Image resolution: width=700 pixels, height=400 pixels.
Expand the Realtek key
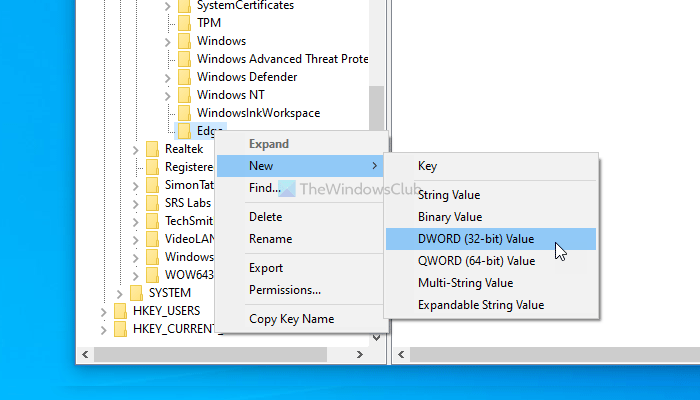point(136,150)
